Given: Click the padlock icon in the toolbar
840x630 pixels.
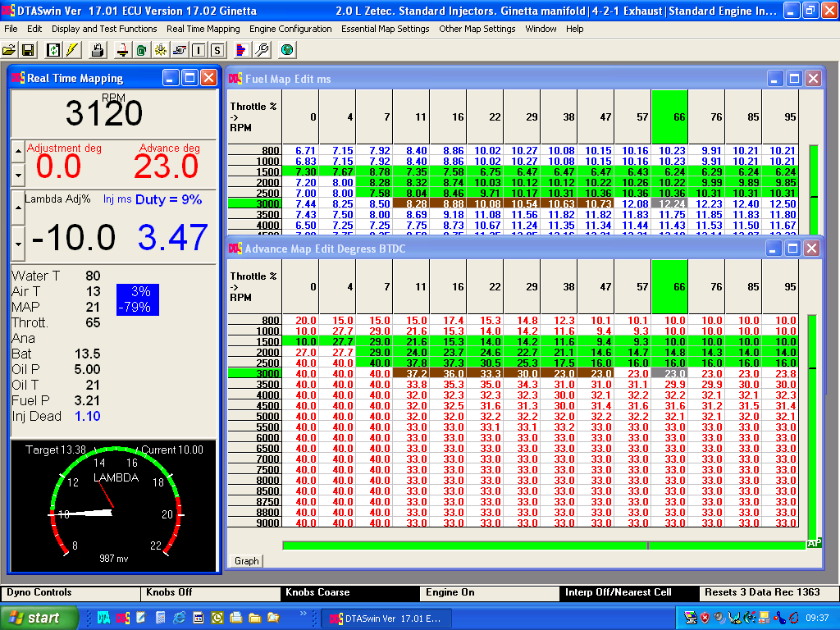Looking at the screenshot, I should [97, 50].
